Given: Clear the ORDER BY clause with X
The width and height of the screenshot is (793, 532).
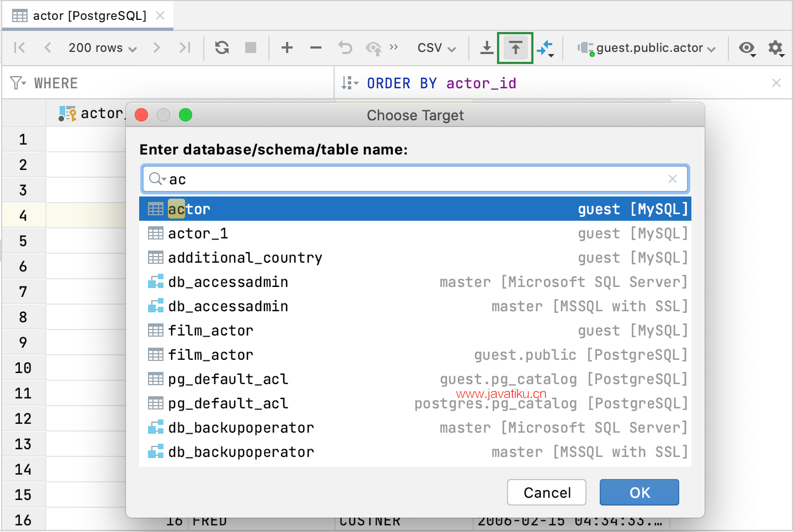Looking at the screenshot, I should click(x=776, y=83).
